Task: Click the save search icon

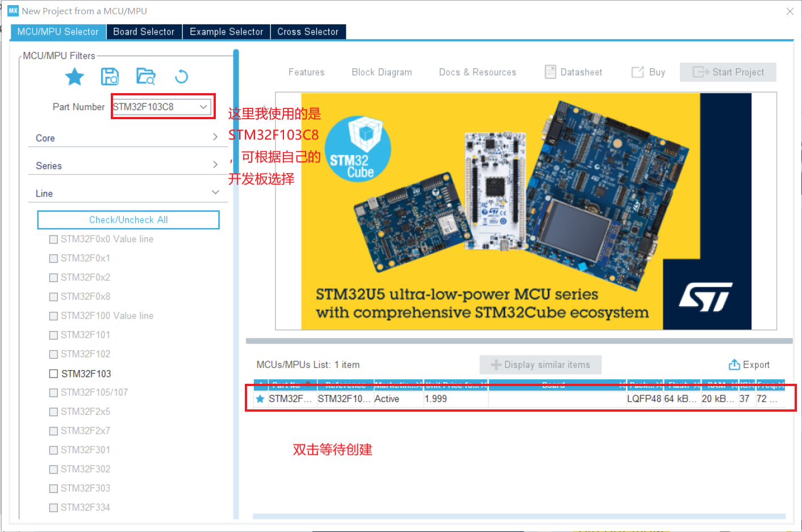Action: [x=110, y=76]
